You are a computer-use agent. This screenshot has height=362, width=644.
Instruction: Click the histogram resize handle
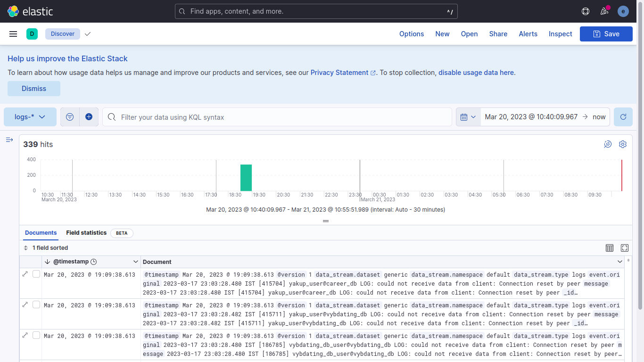tap(325, 221)
